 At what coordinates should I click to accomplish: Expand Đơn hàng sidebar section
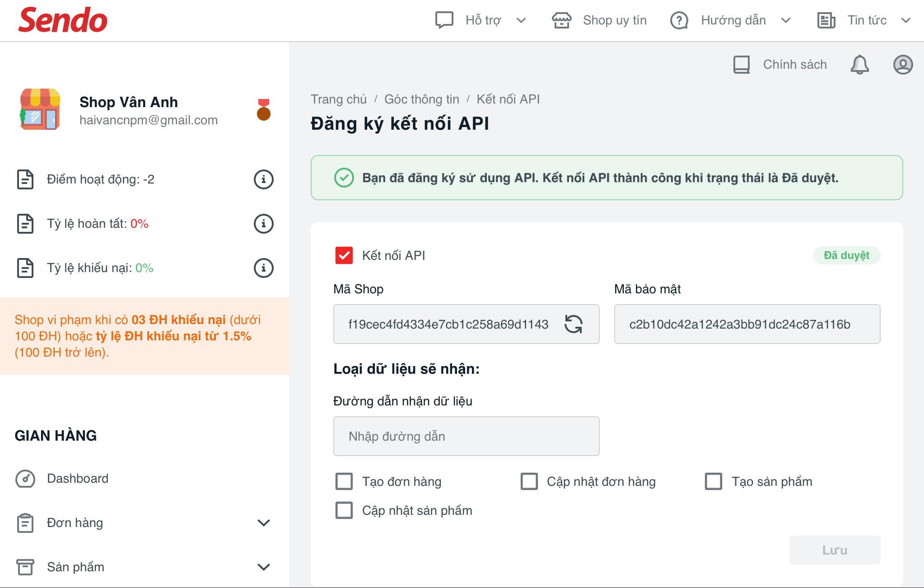click(263, 523)
